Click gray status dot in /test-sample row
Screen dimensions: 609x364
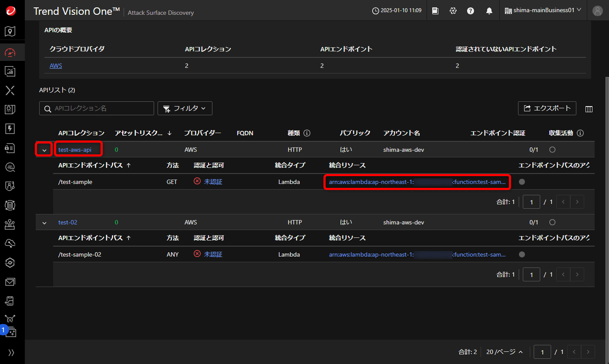[x=522, y=182]
